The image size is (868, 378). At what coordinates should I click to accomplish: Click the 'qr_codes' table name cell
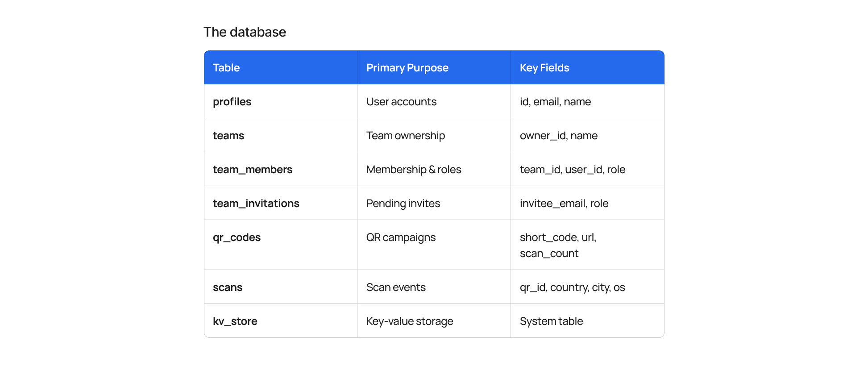coord(281,245)
